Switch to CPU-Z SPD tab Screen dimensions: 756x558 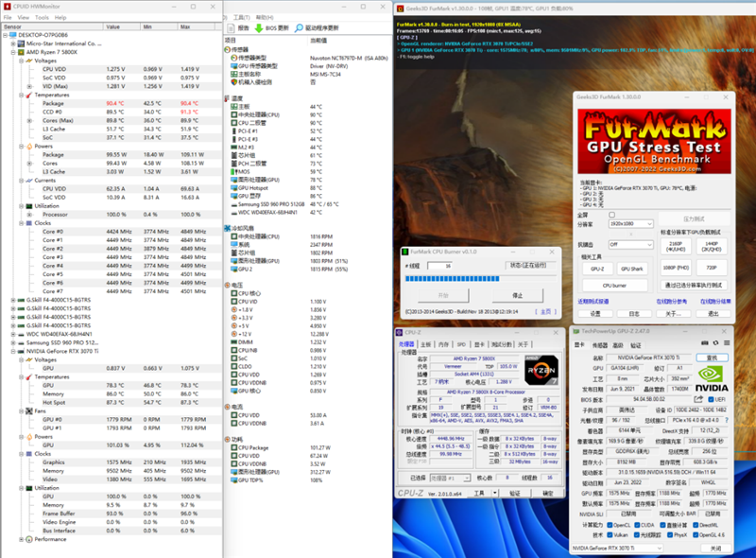point(461,344)
